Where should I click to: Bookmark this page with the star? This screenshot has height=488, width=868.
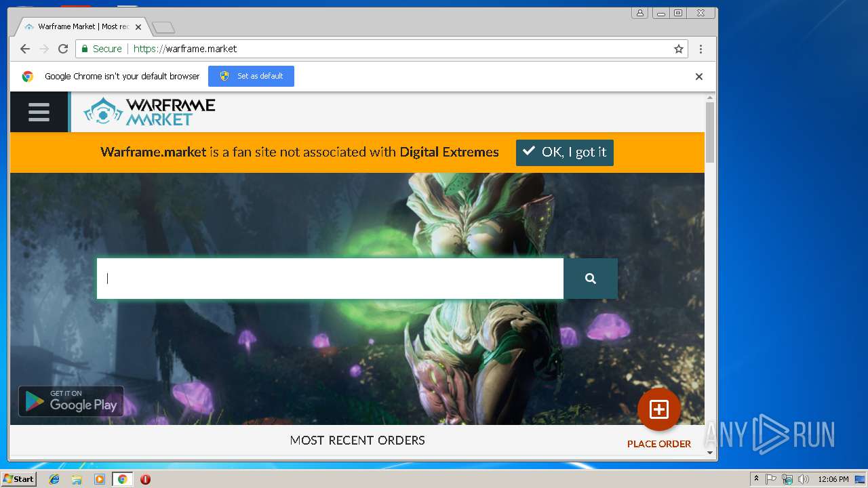(x=678, y=49)
